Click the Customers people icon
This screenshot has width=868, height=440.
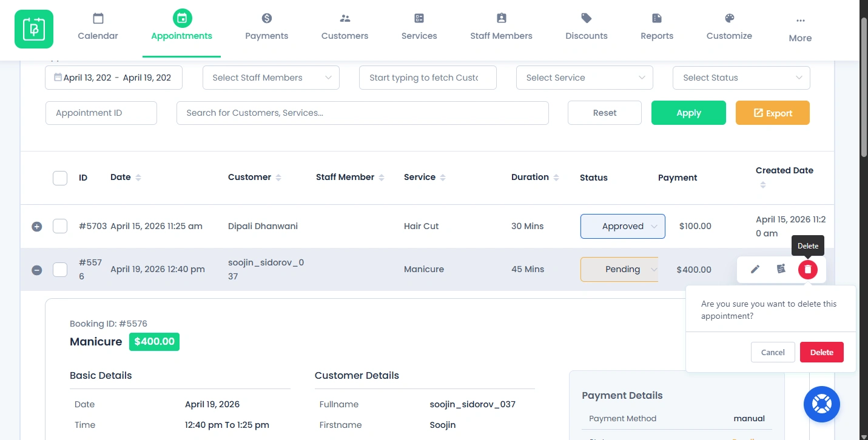click(345, 18)
